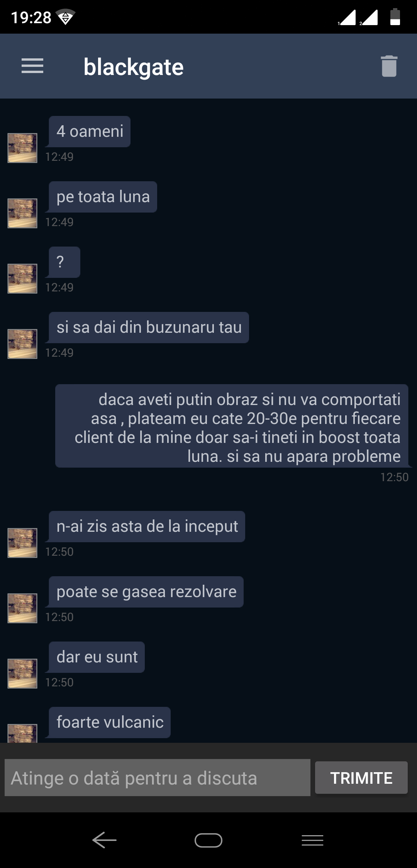The width and height of the screenshot is (417, 868).
Task: Select the "dar eu sunt" message
Action: [97, 657]
